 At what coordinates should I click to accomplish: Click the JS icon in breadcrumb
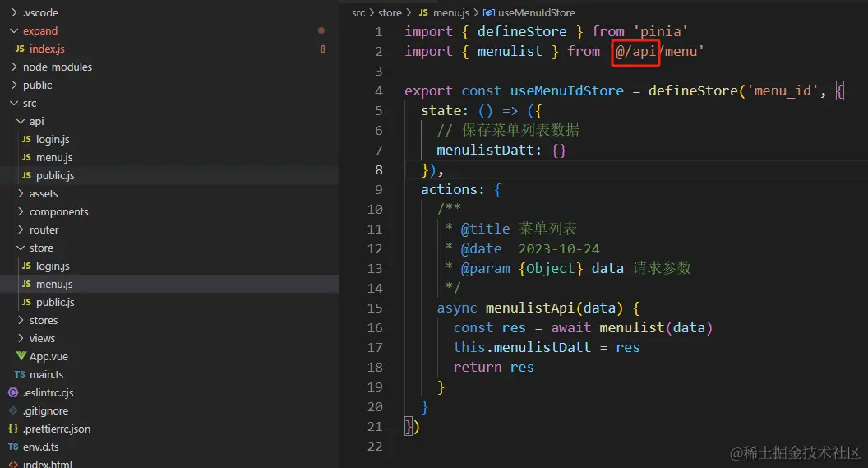(x=423, y=12)
